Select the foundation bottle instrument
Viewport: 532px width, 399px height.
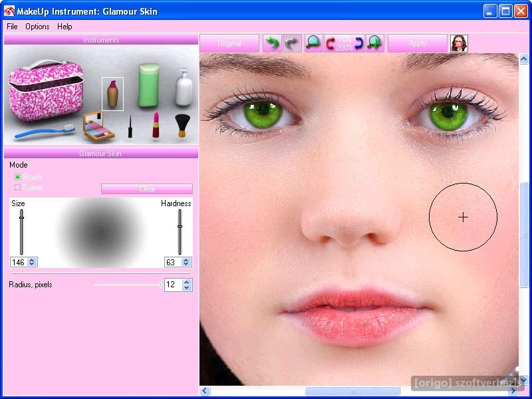[112, 94]
